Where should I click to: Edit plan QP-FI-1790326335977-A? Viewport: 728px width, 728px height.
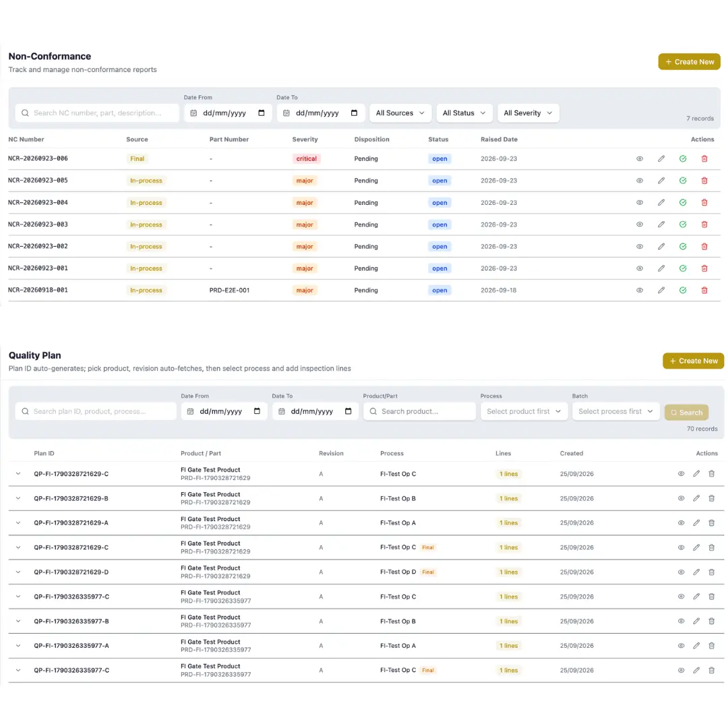point(696,646)
